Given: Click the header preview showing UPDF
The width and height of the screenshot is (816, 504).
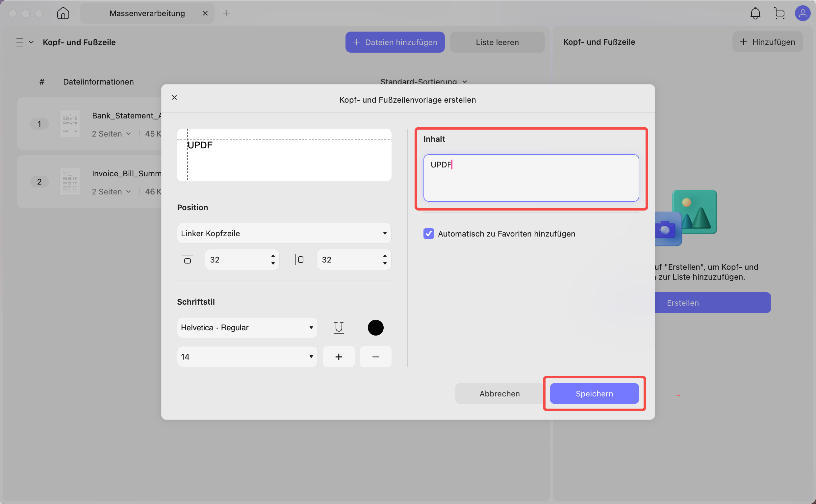Looking at the screenshot, I should click(284, 155).
